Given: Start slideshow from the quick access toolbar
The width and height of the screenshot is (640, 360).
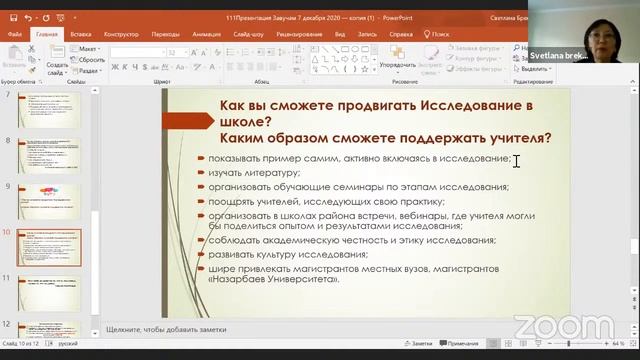Looking at the screenshot, I should [x=60, y=18].
